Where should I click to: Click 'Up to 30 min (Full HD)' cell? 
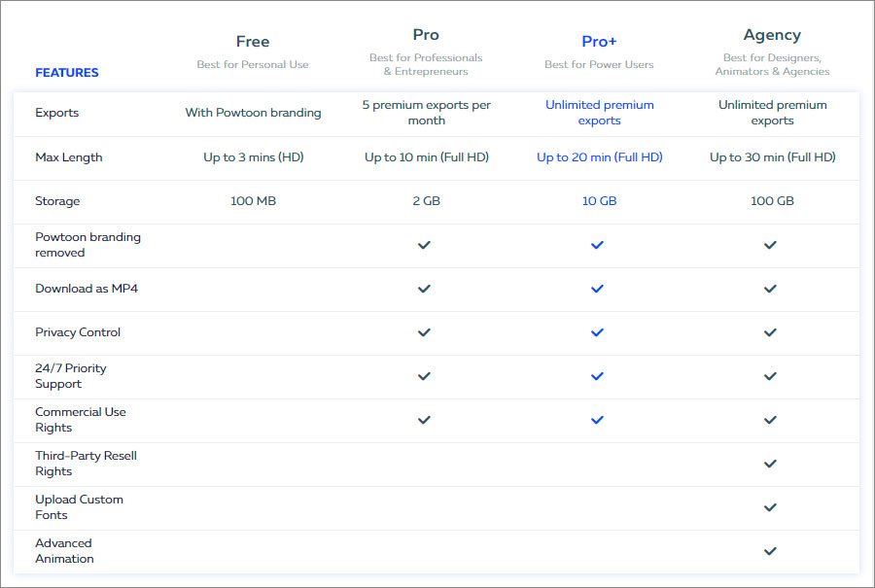coord(772,157)
